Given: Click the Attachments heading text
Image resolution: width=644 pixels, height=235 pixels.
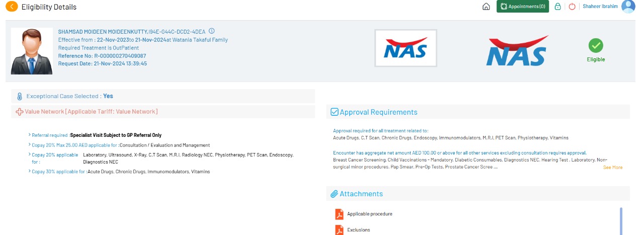Looking at the screenshot, I should point(361,194).
